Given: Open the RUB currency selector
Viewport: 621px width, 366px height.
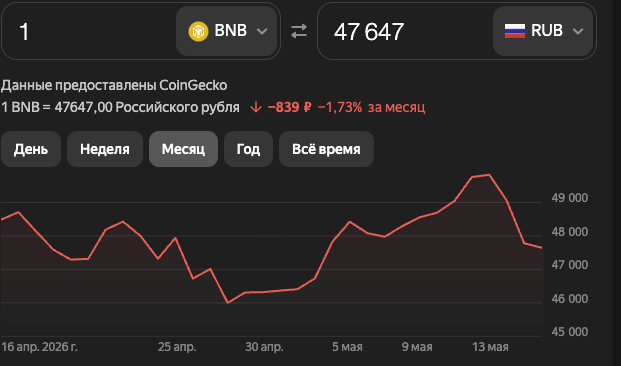Looking at the screenshot, I should pyautogui.click(x=543, y=31).
